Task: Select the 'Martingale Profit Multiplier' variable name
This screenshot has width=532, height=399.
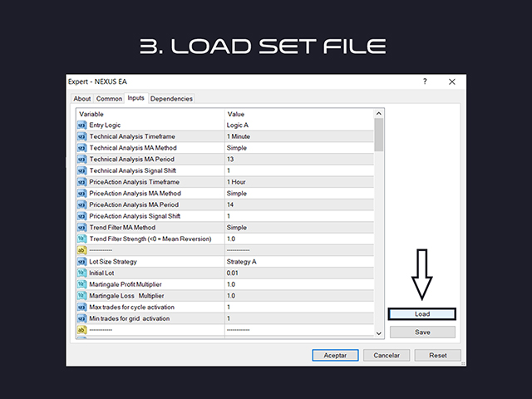Action: pos(126,284)
